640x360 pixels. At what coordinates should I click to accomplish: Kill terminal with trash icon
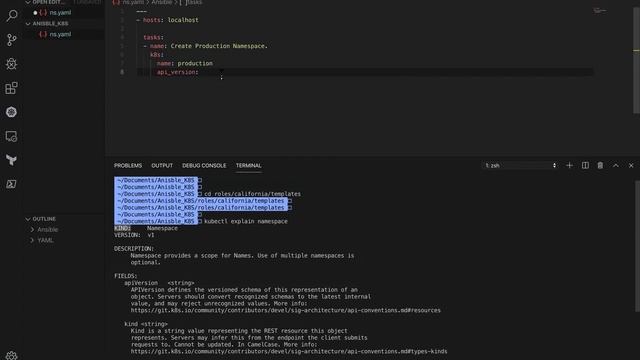(600, 165)
